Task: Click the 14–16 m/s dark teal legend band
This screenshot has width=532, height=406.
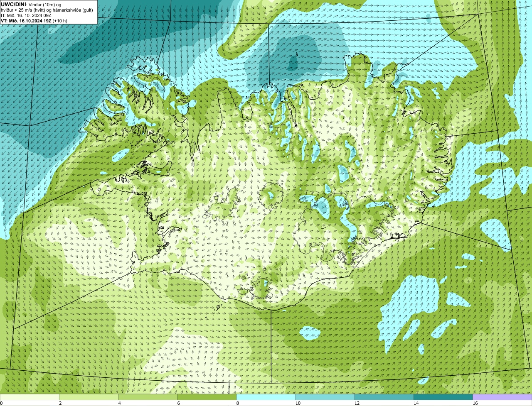Action: pyautogui.click(x=443, y=397)
